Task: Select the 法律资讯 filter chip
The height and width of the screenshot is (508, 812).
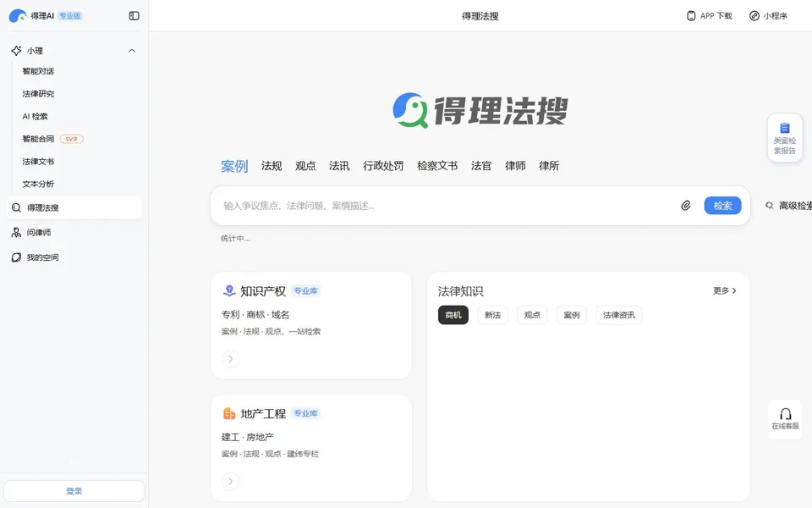Action: tap(619, 315)
